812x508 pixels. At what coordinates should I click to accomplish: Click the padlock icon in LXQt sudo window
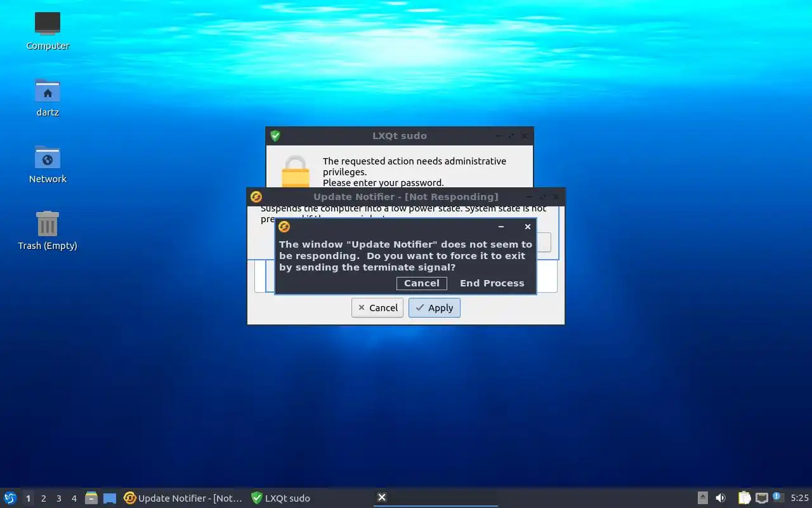pos(295,171)
